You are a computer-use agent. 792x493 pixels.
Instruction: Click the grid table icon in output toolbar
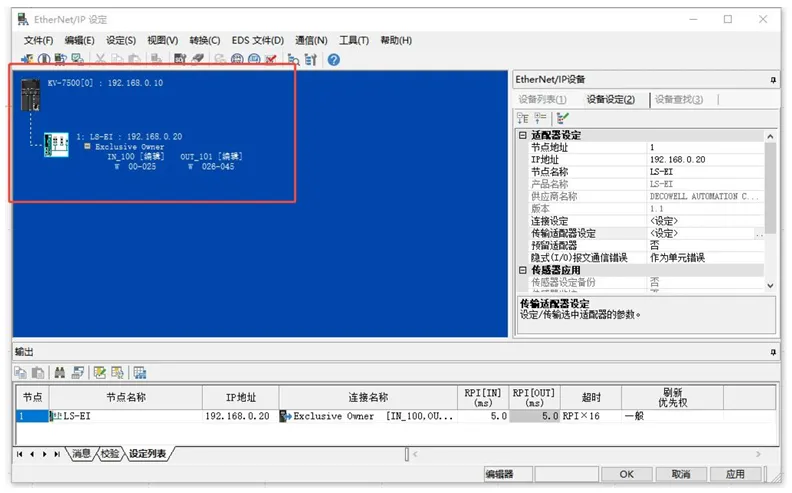pos(139,372)
